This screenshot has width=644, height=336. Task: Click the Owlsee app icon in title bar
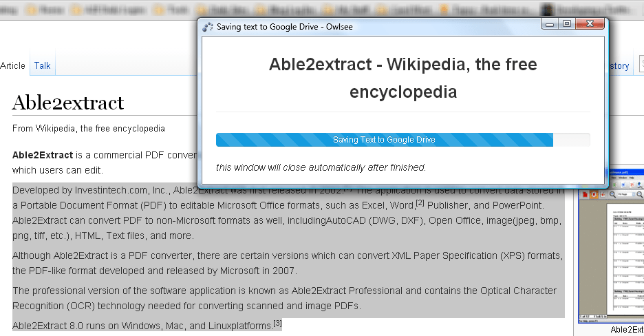pos(208,27)
